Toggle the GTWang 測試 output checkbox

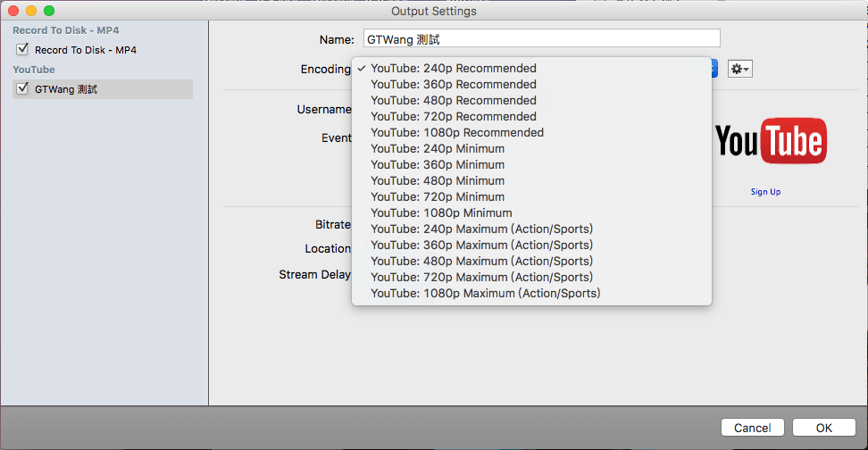point(22,88)
